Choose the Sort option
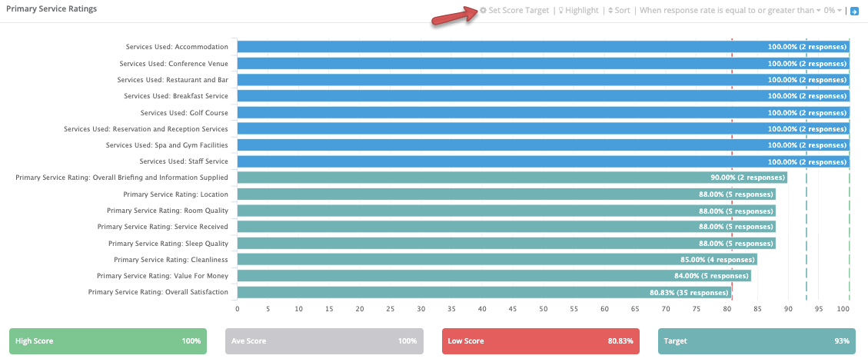The height and width of the screenshot is (362, 868). [619, 11]
